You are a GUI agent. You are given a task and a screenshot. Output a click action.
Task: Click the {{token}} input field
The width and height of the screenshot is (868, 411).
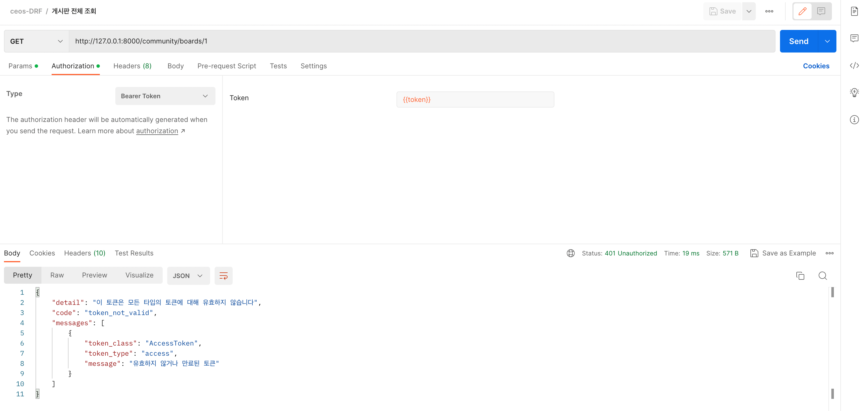[475, 99]
